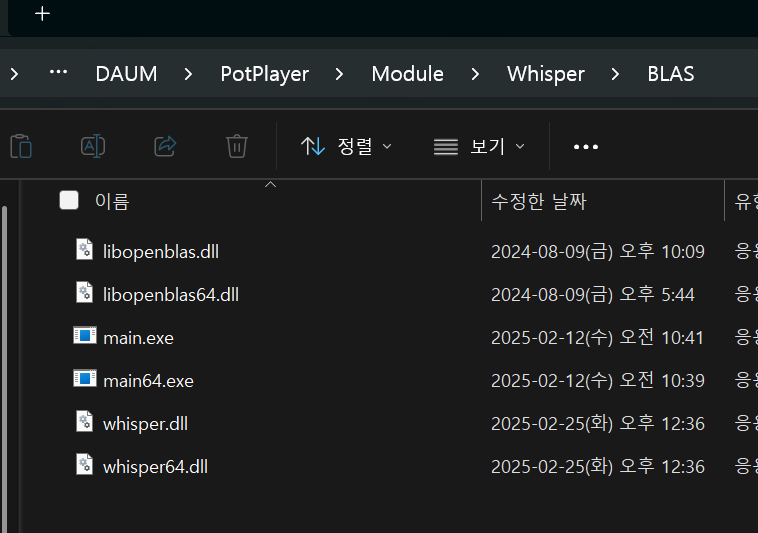Click the date 2024-08-09(금) 오후 10:09
Screen dimensions: 758x533
(598, 252)
